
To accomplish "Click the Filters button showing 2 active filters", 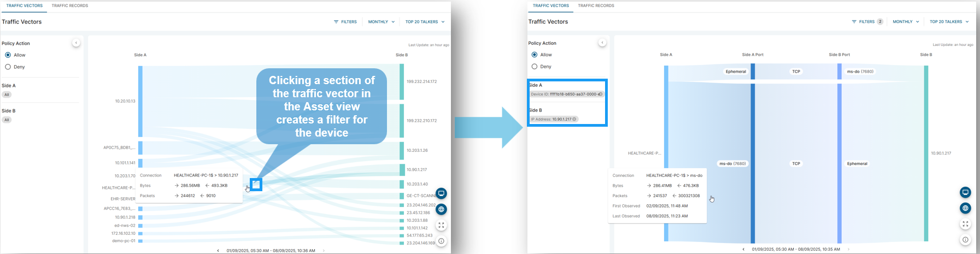I will [866, 22].
